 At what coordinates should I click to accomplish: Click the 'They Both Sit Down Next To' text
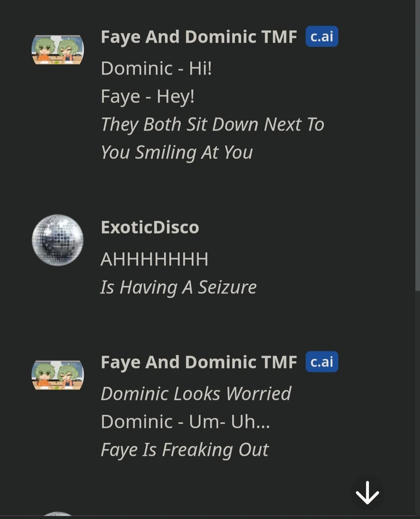point(212,125)
